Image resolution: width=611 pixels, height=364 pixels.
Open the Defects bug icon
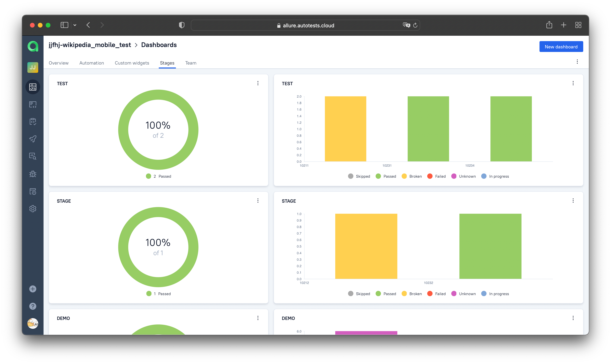tap(33, 174)
